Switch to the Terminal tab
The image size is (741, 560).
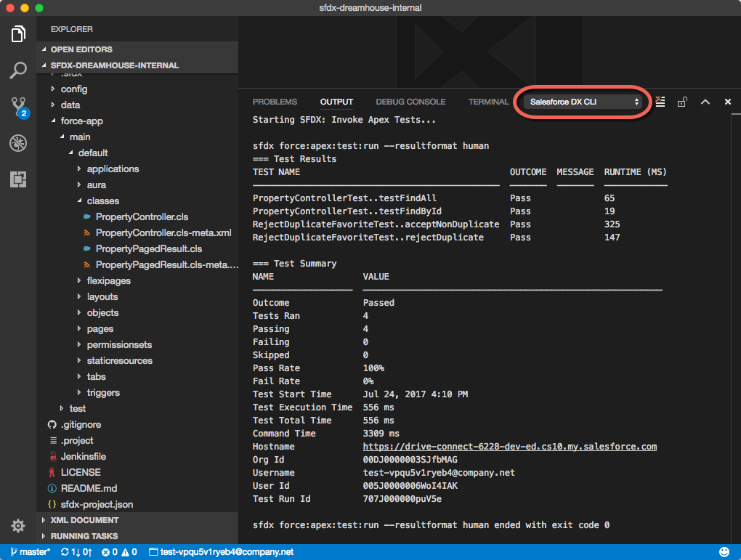(488, 102)
